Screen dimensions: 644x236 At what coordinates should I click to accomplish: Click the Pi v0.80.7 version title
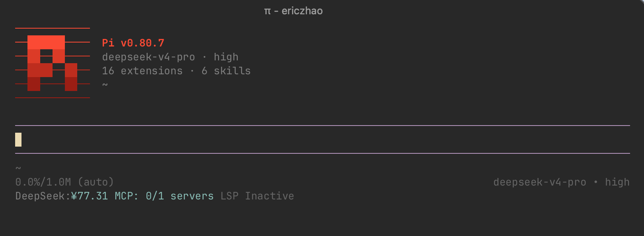pos(133,43)
